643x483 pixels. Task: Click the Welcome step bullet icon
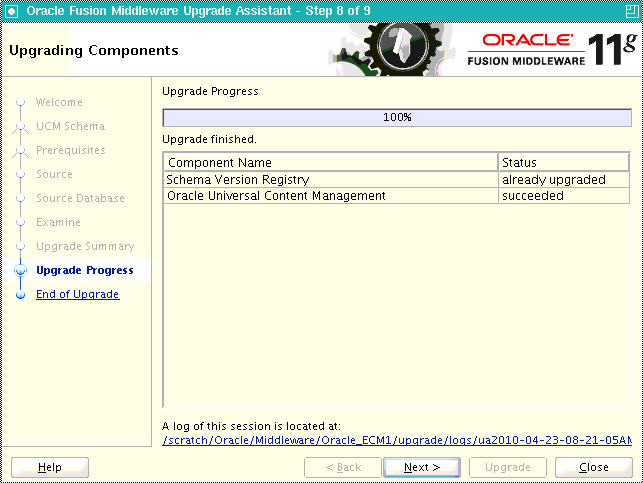[21, 102]
